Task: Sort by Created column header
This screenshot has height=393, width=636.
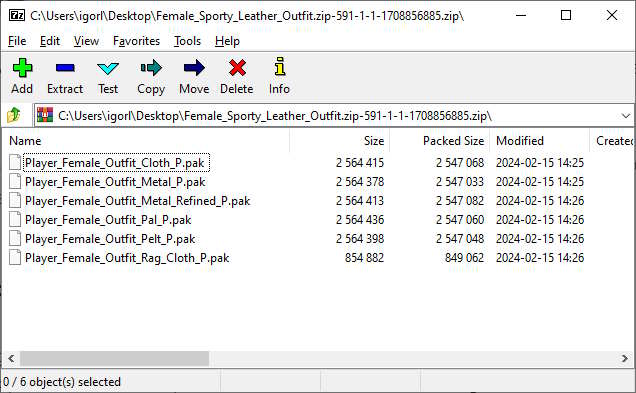Action: 614,141
